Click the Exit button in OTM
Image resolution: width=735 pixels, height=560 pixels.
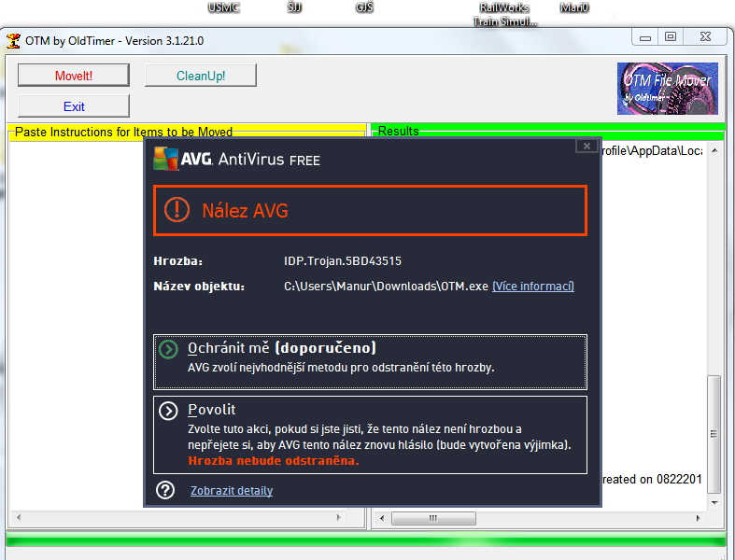(x=74, y=106)
